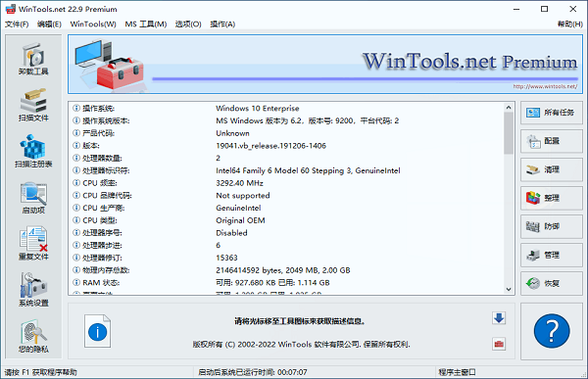Click the 操作系统版本 row label
This screenshot has width=588, height=379.
pos(106,120)
